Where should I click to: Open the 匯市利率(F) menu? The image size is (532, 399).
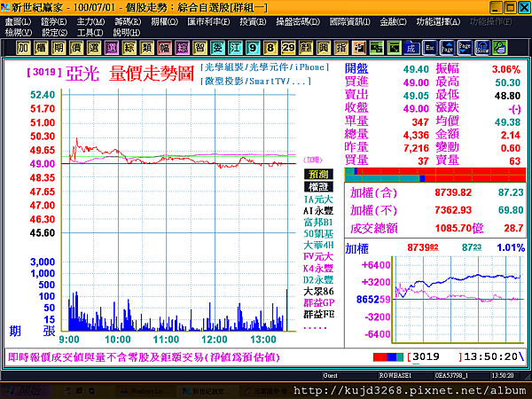208,21
